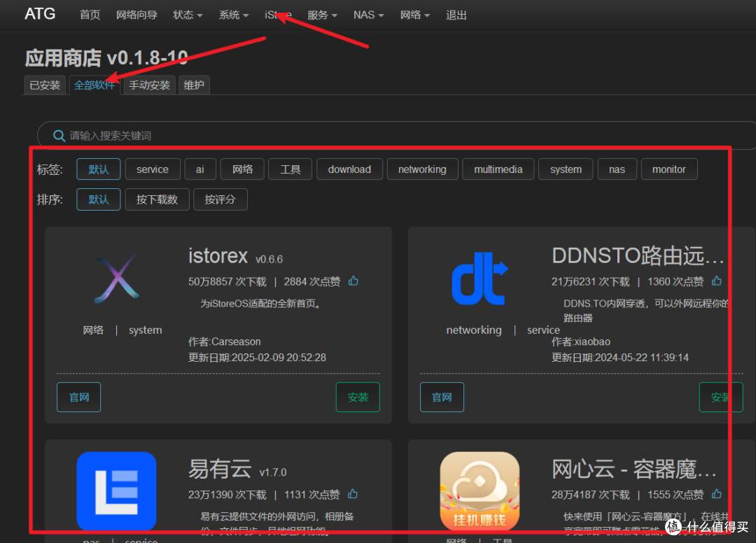Like DDNSTO with thumbs-up icon

click(717, 281)
